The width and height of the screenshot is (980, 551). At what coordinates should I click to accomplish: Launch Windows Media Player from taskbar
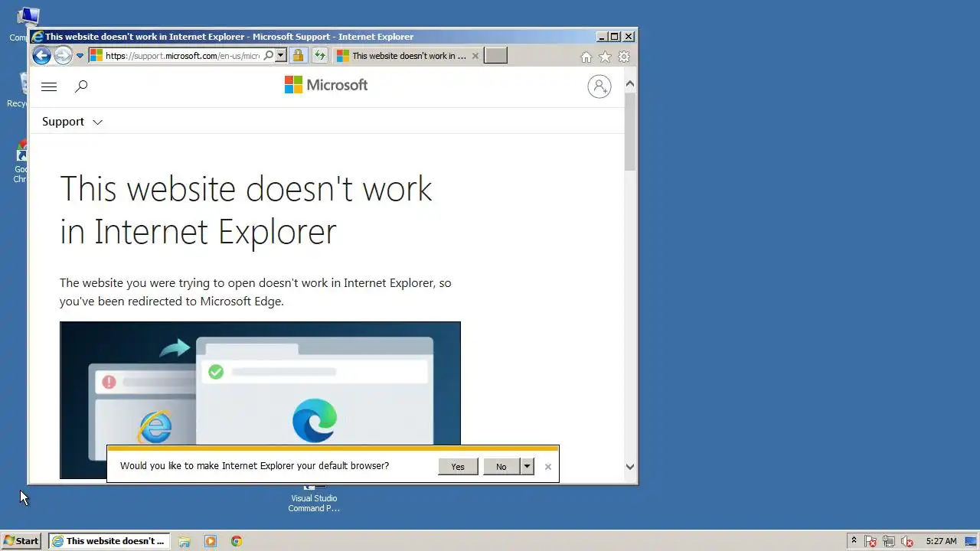point(211,541)
